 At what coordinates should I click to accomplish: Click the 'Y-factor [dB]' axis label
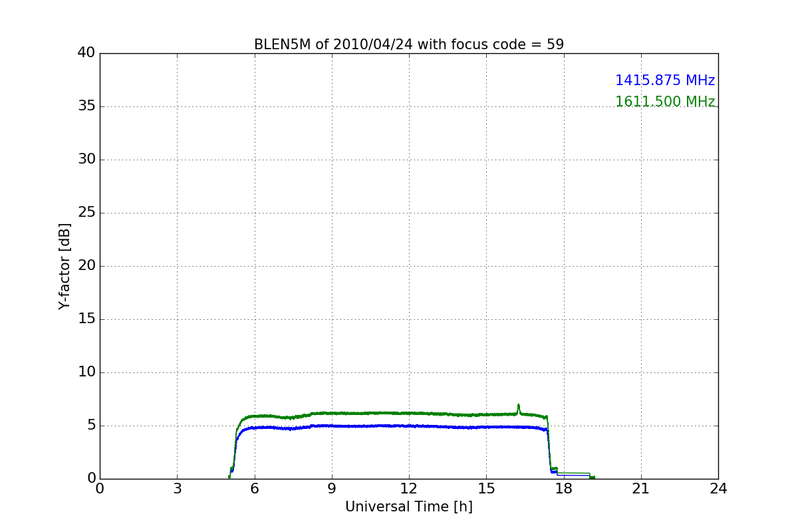click(x=65, y=266)
